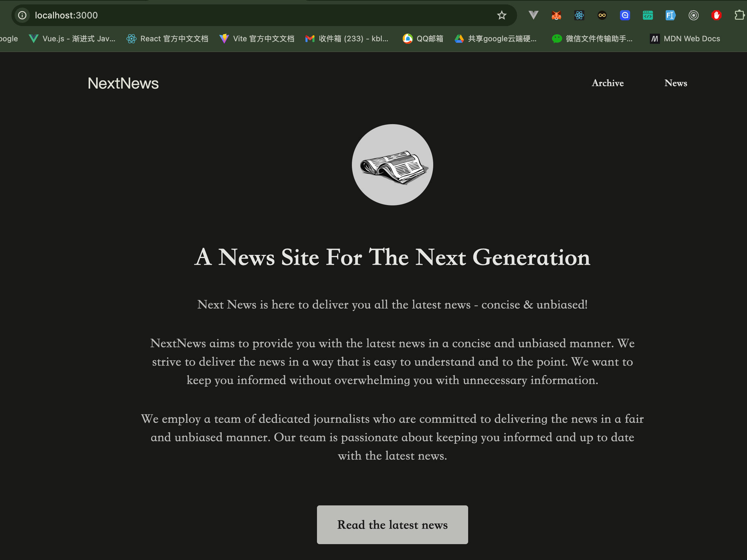
Task: Open the Extensions puzzle piece menu
Action: [x=739, y=15]
